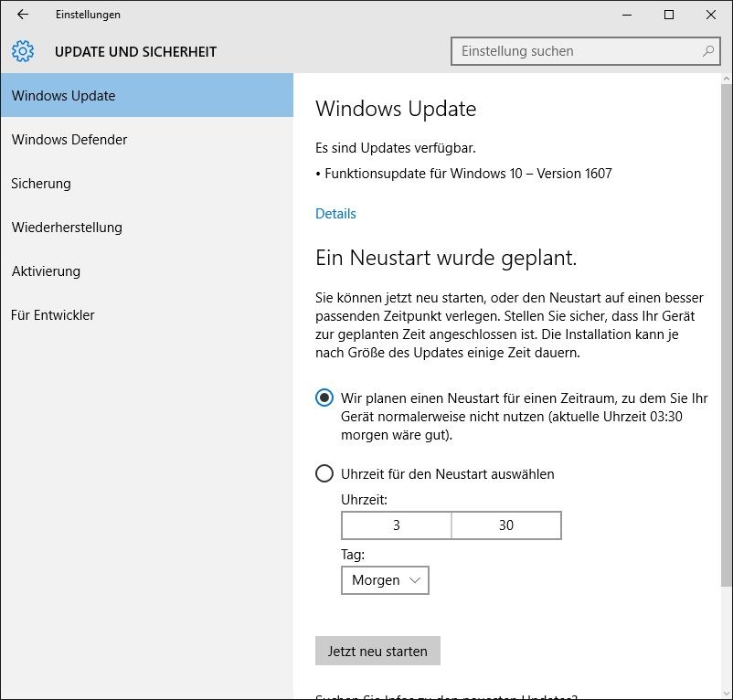Open the minute picker showing 30
The height and width of the screenshot is (700, 733).
coord(506,525)
